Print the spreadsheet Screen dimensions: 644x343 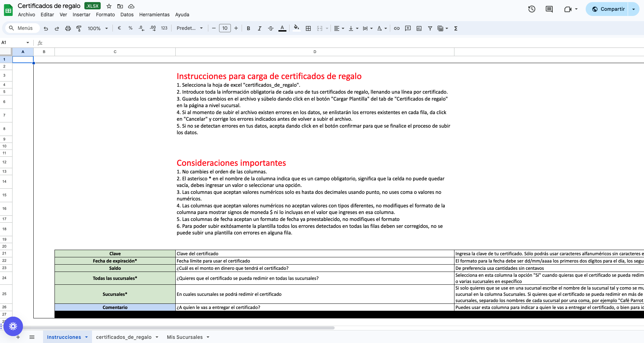pyautogui.click(x=68, y=28)
